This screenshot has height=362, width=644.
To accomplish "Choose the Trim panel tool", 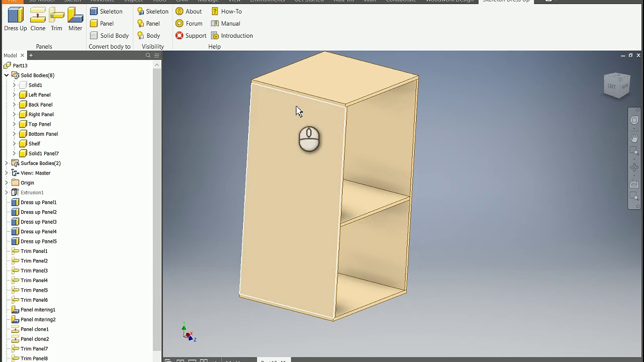I will click(x=56, y=19).
